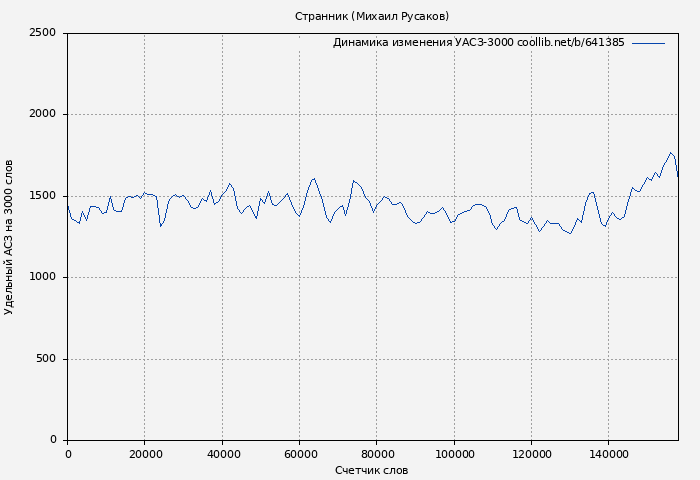The width and height of the screenshot is (700, 480).
Task: Click the 100000 x-axis tick label
Action: pos(453,454)
